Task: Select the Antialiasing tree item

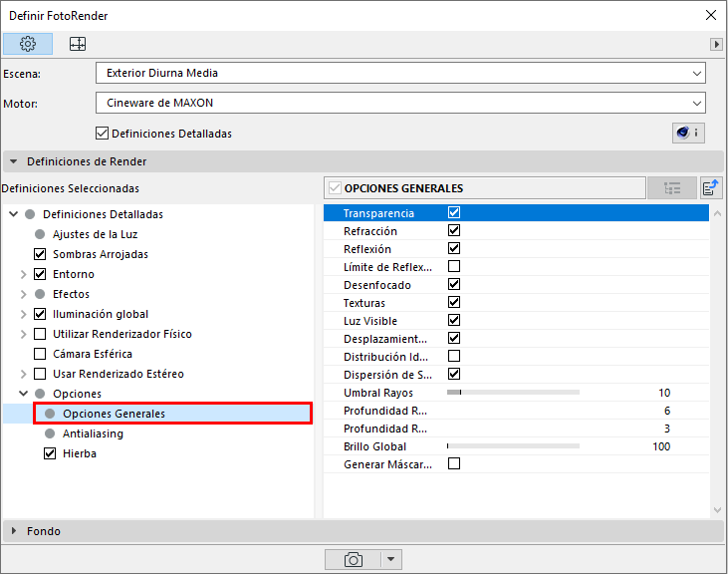Action: (x=93, y=433)
